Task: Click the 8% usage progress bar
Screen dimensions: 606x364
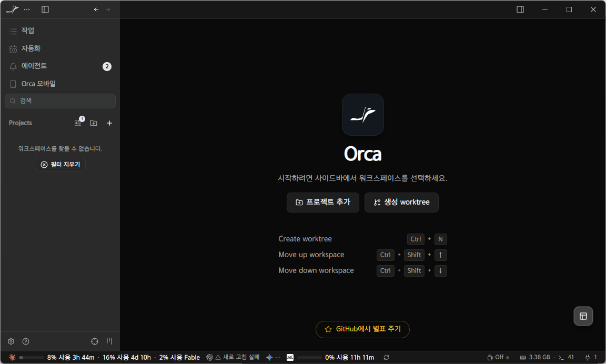Action: click(x=32, y=358)
